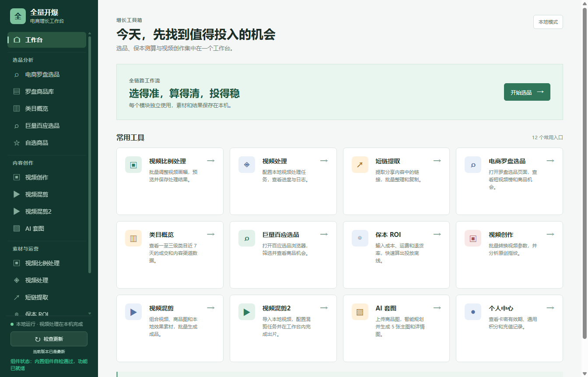This screenshot has width=588, height=377.
Task: Open the 视频混剪 card title
Action: [161, 308]
